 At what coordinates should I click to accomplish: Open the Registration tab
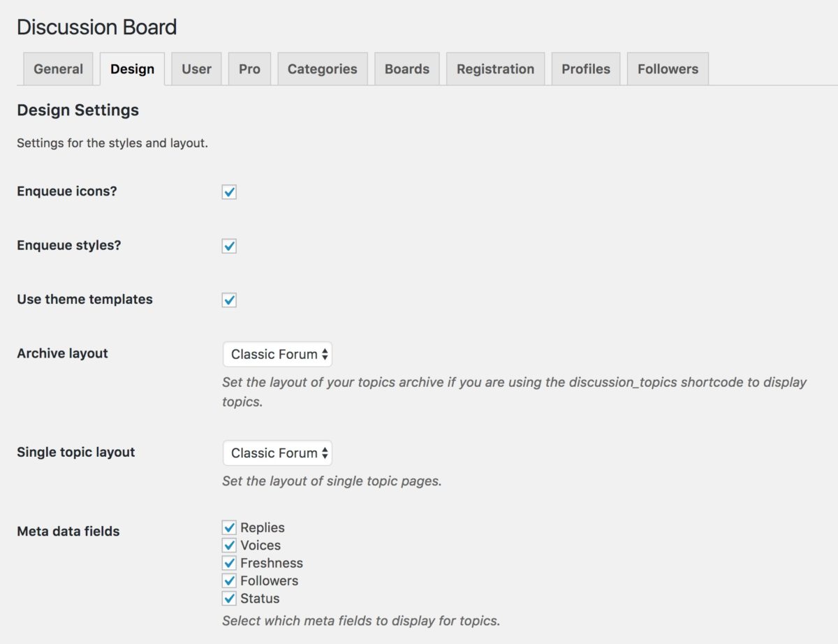(x=495, y=69)
